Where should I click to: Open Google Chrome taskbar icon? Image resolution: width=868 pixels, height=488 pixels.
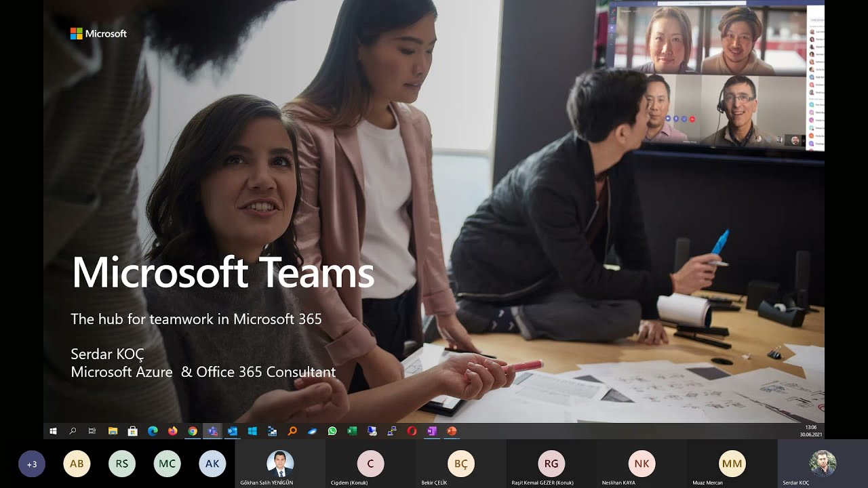(x=193, y=430)
